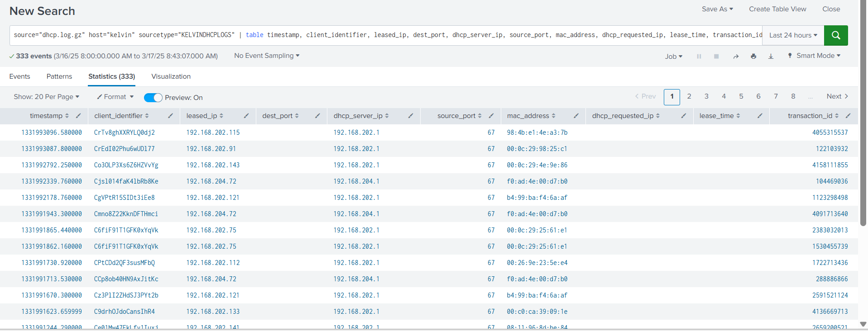Click timestamp 1331991713.530000
The image size is (868, 331).
coord(52,279)
